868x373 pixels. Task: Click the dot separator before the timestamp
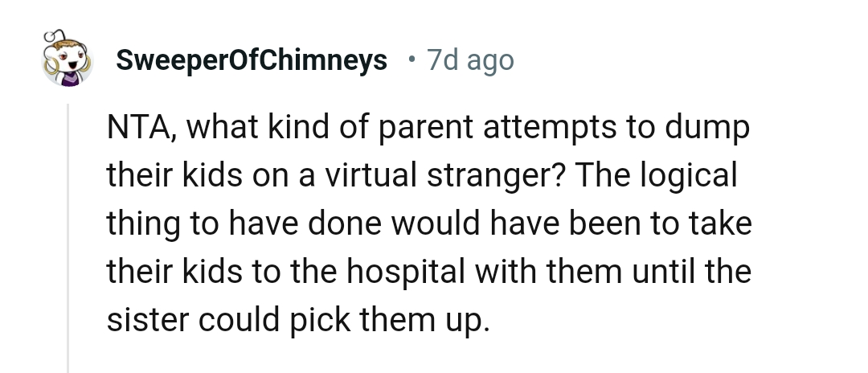point(411,60)
